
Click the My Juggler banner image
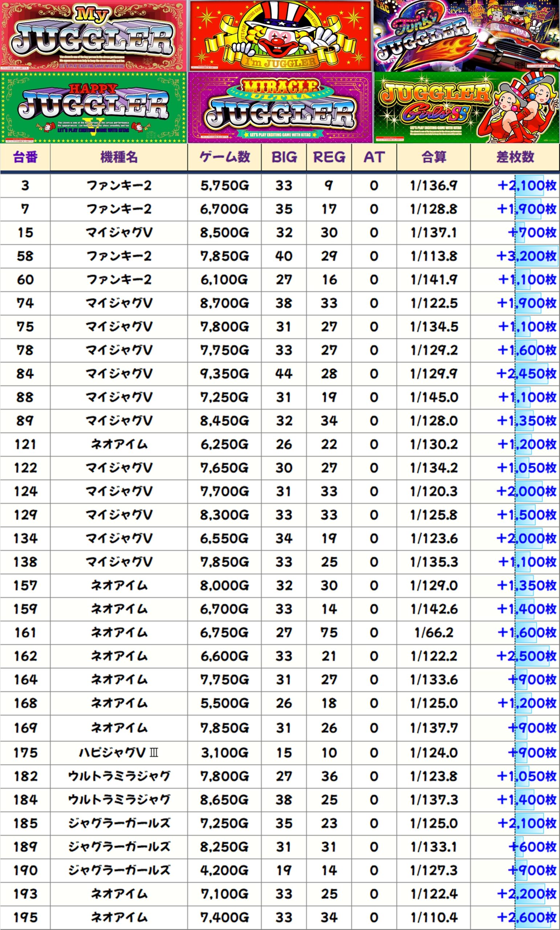click(x=93, y=36)
